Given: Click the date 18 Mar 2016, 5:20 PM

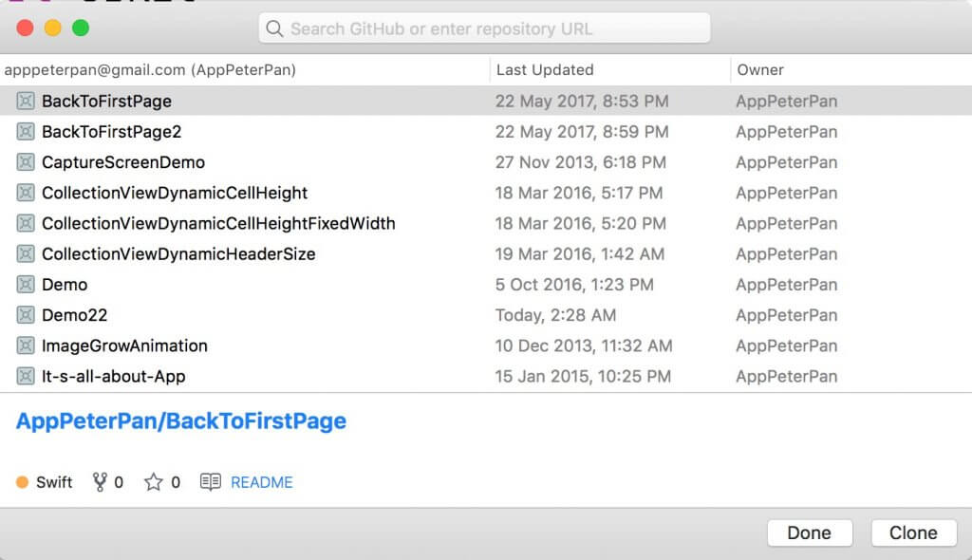Looking at the screenshot, I should [x=581, y=223].
